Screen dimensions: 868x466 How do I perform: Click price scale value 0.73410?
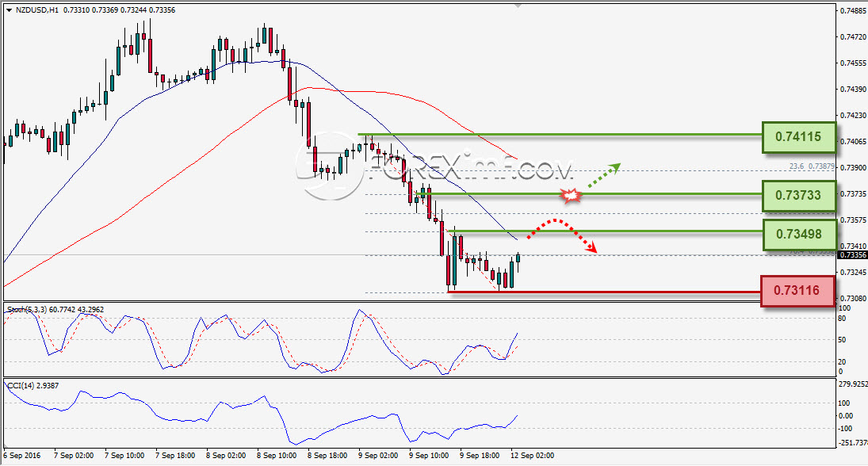click(x=853, y=246)
